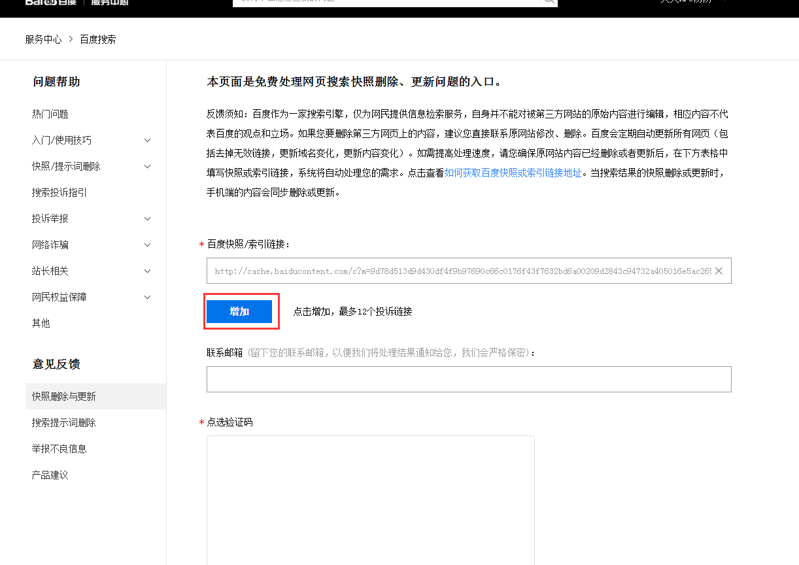This screenshot has width=799, height=565.
Task: Open 其他 in the sidebar
Action: [41, 323]
